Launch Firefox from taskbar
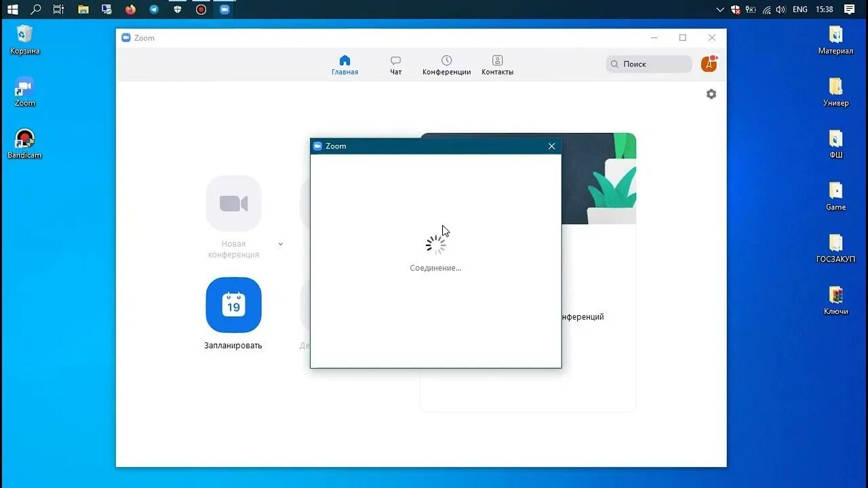Viewport: 868px width, 488px height. tap(130, 9)
